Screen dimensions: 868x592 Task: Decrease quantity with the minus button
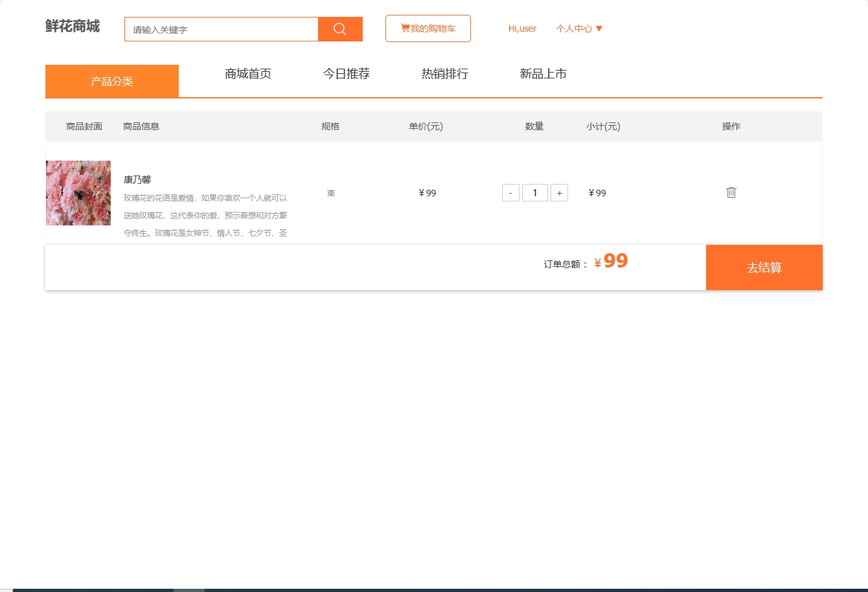click(x=510, y=193)
